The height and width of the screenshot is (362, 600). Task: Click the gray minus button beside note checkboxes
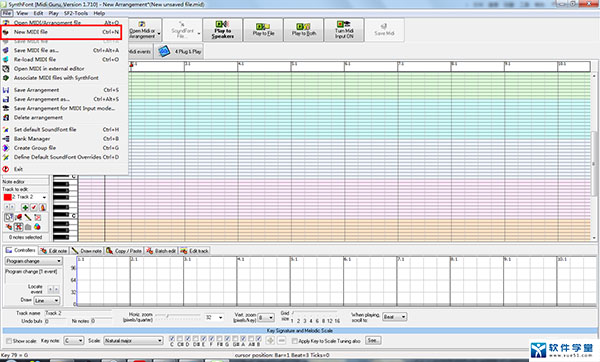(281, 341)
